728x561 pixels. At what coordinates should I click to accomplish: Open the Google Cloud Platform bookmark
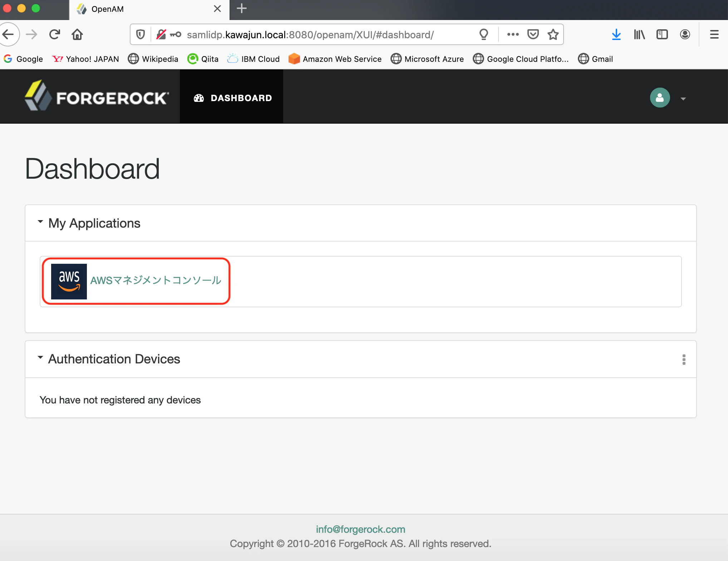[521, 59]
